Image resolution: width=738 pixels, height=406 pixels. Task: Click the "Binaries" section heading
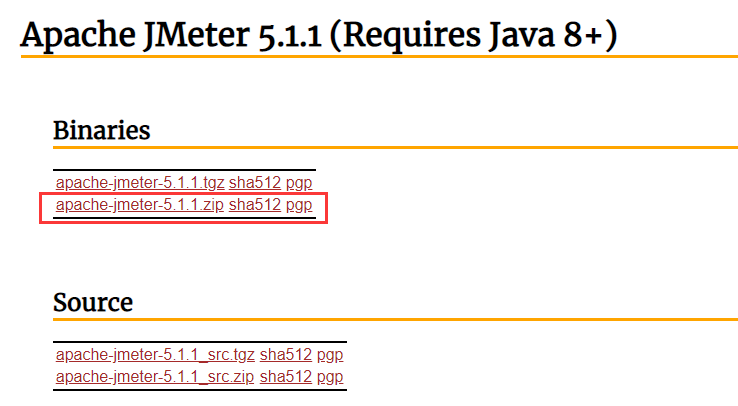coord(101,130)
